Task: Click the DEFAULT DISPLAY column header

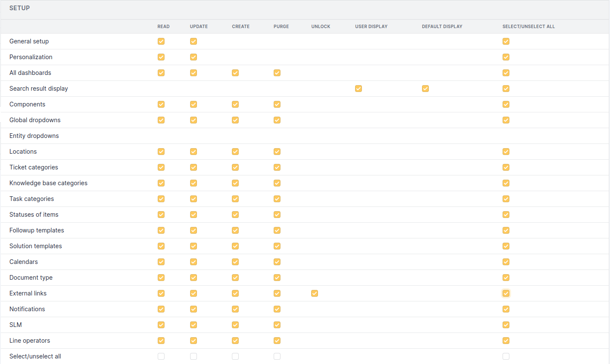Action: pyautogui.click(x=442, y=26)
